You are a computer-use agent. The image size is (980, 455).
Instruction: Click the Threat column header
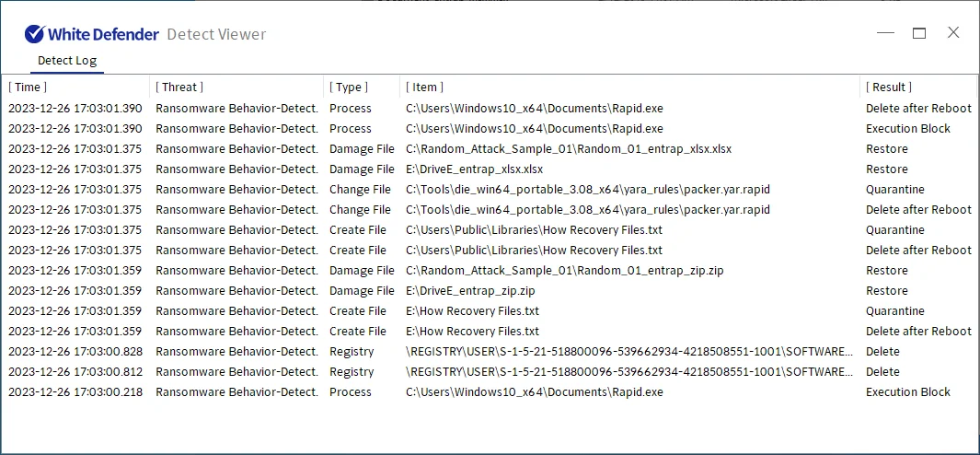[x=179, y=87]
